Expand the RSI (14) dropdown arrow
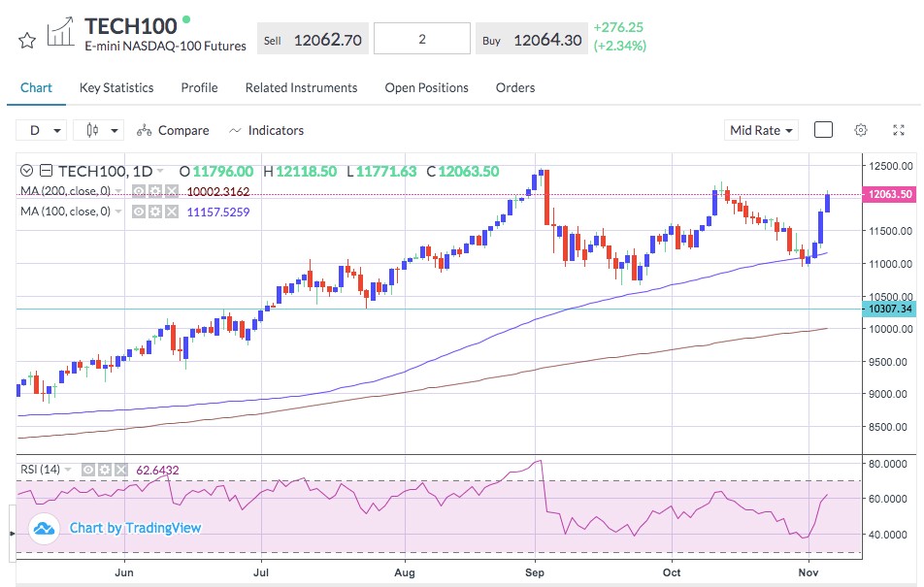 point(68,470)
